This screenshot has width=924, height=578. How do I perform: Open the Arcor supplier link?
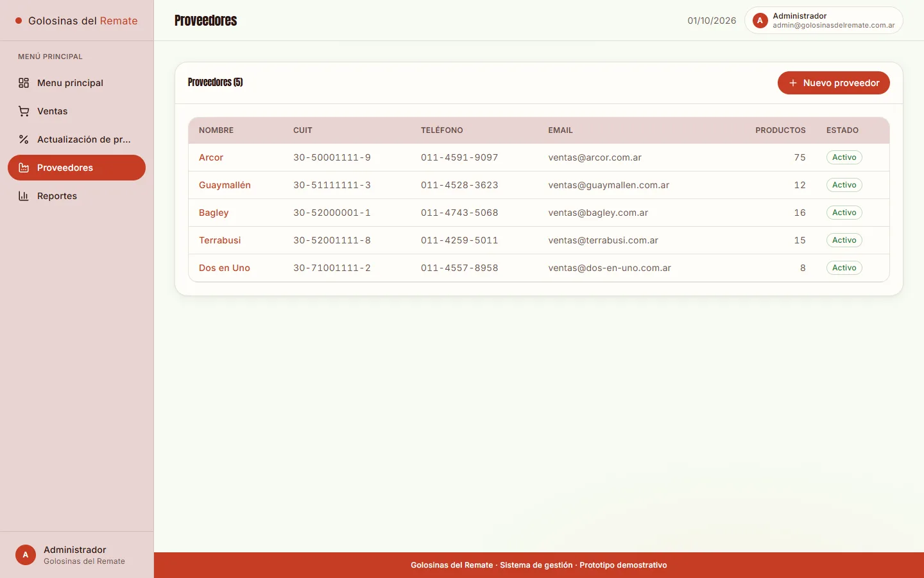211,157
